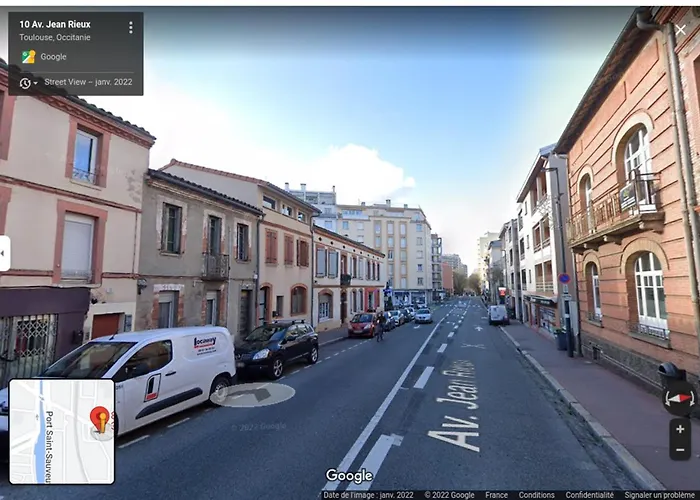This screenshot has height=500, width=700.
Task: Click 'Port Saint-Sauveur' label on minimap
Action: pos(49,446)
